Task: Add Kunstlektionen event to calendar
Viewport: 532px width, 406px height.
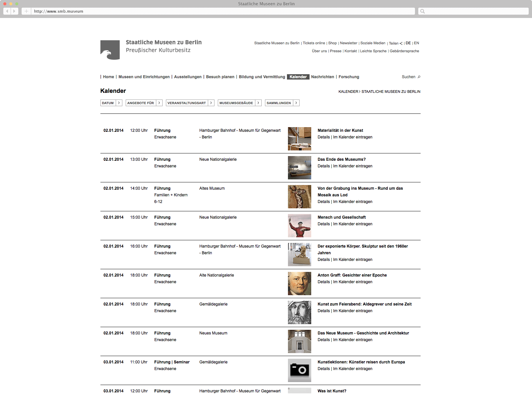Action: [353, 369]
